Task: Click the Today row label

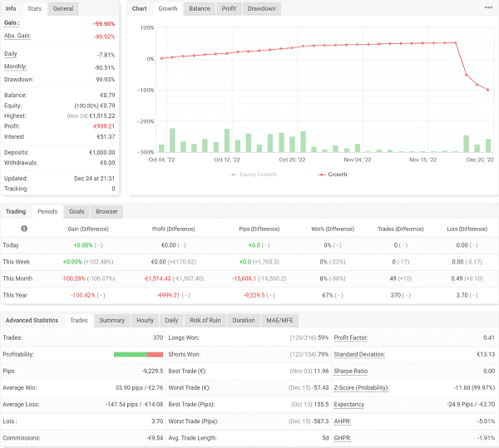Action: (11, 245)
